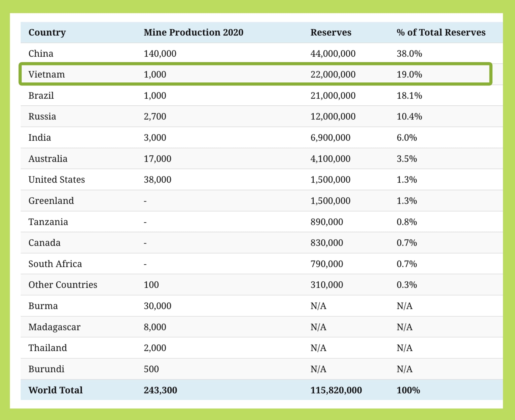Click the Country column header
515x420 pixels.
point(47,32)
